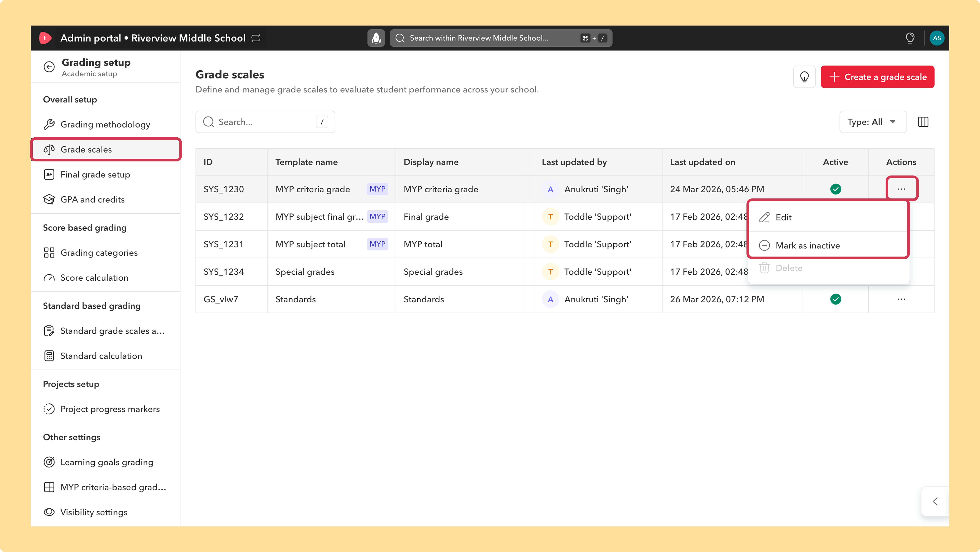The height and width of the screenshot is (552, 980).
Task: Click the Standard calculation calculator icon
Action: pyautogui.click(x=49, y=356)
